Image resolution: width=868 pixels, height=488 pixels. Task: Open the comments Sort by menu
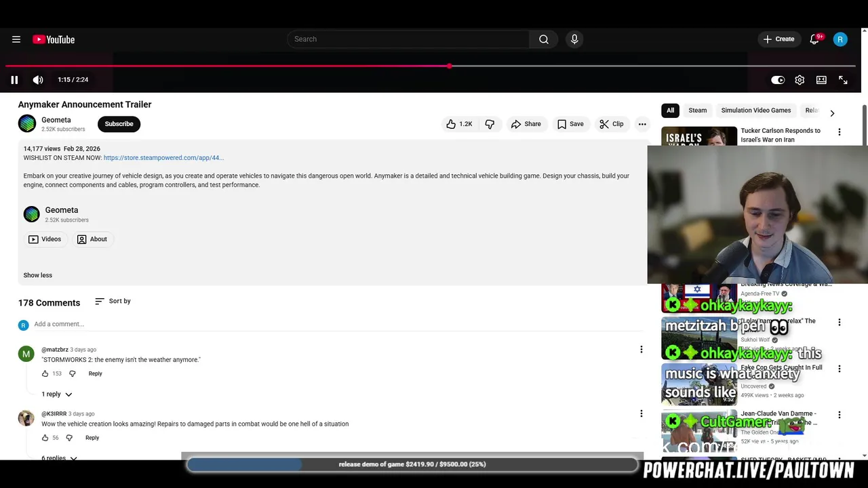point(113,301)
